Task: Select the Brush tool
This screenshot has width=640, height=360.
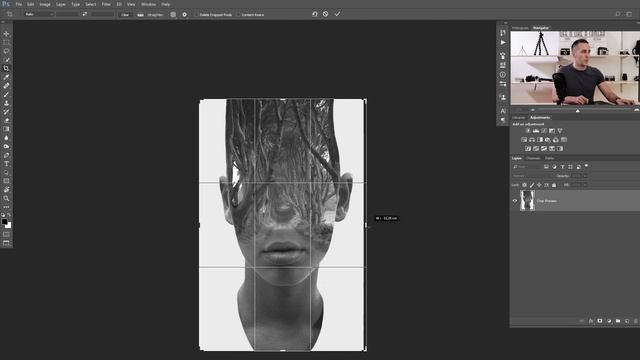Action: coord(6,94)
